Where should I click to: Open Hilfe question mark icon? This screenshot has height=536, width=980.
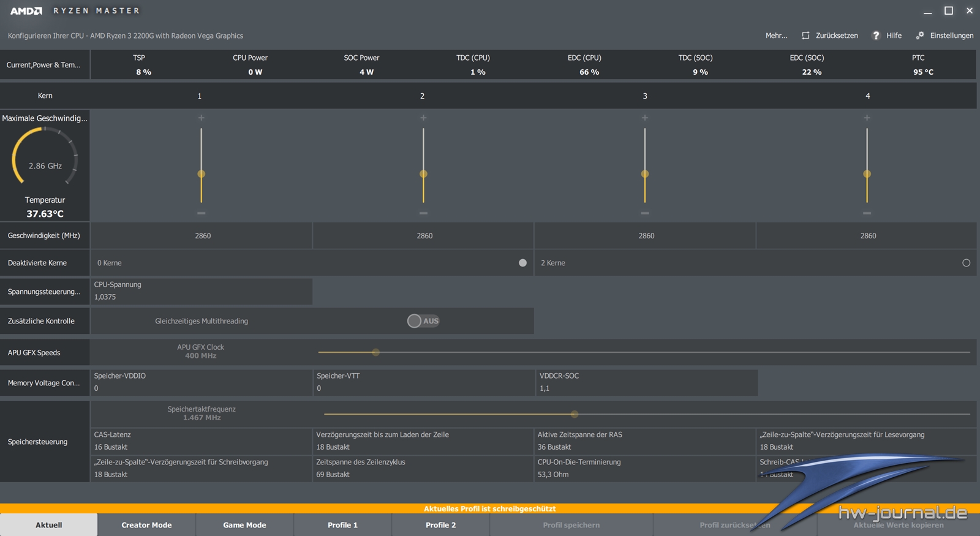pos(876,36)
